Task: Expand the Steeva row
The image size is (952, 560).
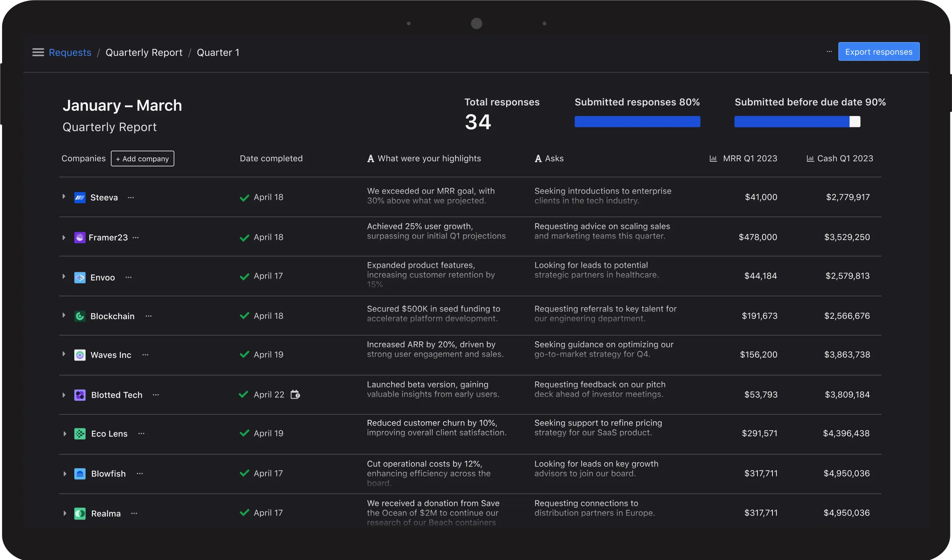Action: pyautogui.click(x=64, y=197)
